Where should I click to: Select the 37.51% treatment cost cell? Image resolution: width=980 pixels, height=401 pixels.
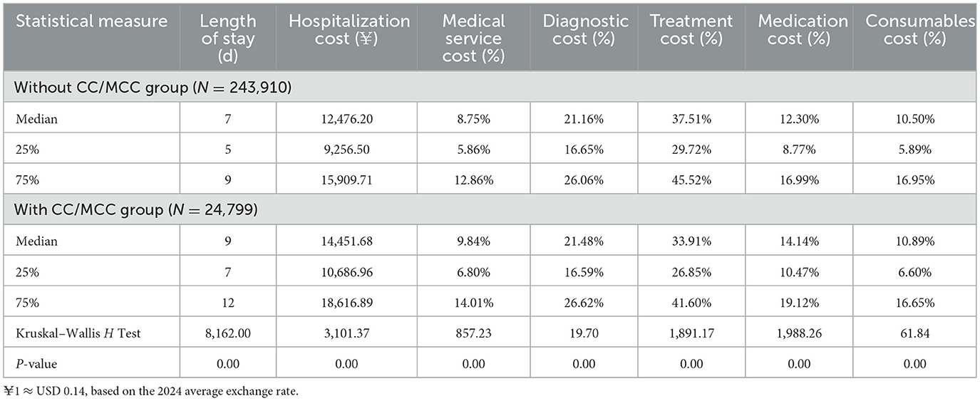691,119
